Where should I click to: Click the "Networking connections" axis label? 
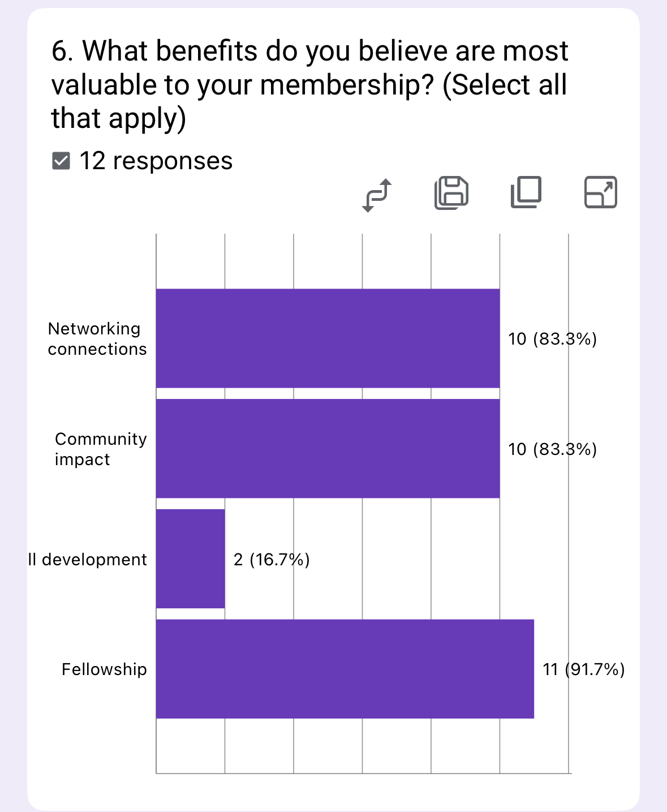(97, 339)
